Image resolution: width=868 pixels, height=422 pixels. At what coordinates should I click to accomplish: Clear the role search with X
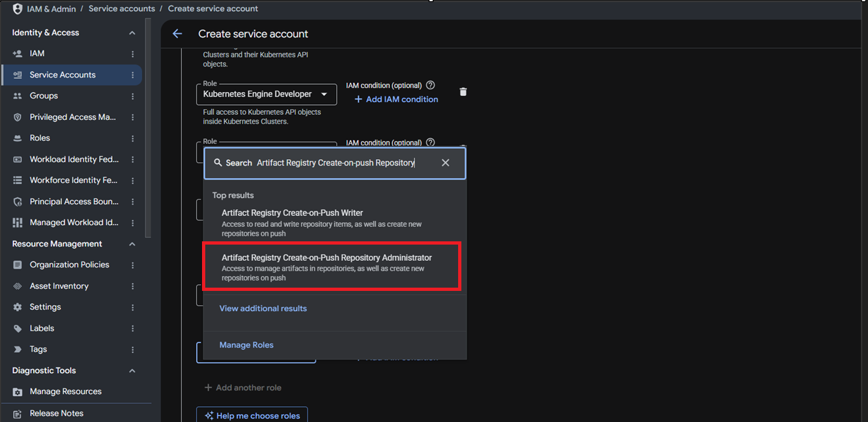446,163
